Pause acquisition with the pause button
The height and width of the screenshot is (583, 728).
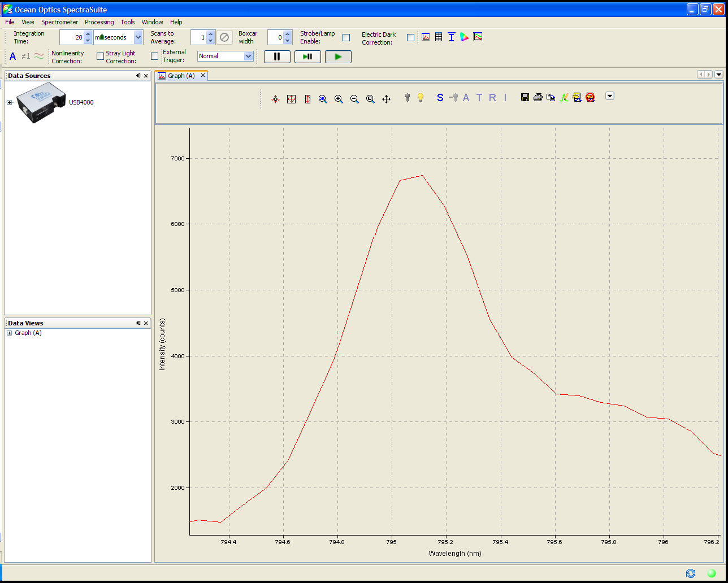[277, 56]
